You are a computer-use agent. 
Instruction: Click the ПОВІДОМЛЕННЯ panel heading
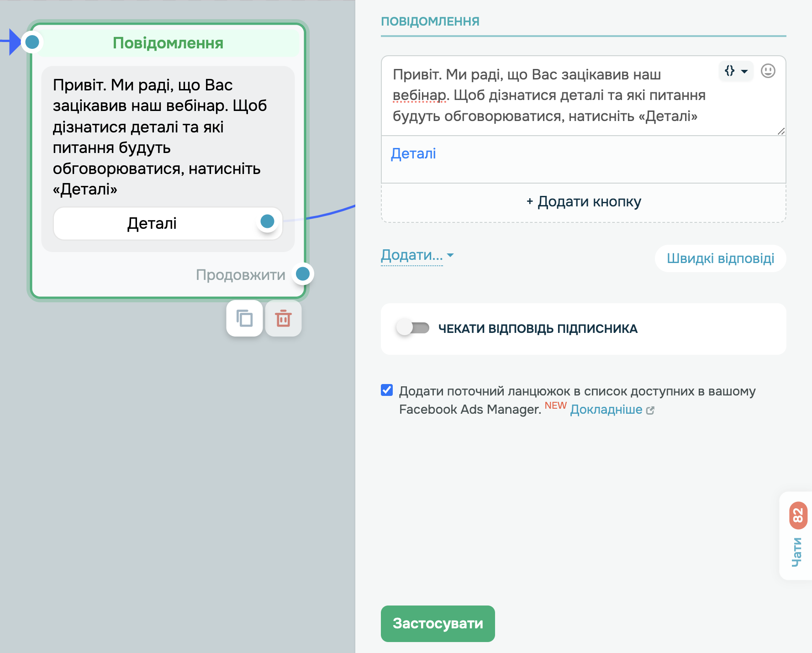point(430,21)
